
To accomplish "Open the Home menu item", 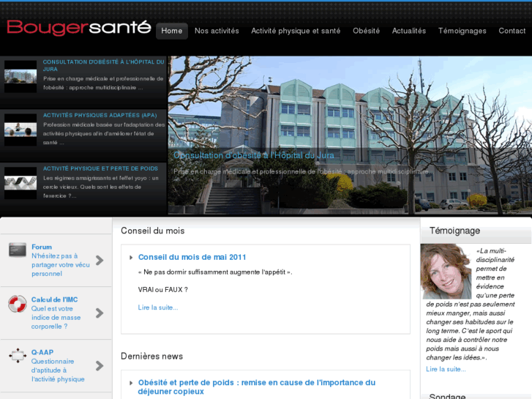I will coord(172,31).
